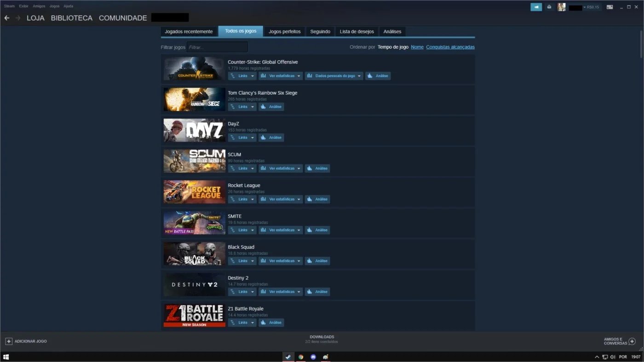Open the announcements megaphone icon
This screenshot has width=644, height=362.
coord(536,7)
